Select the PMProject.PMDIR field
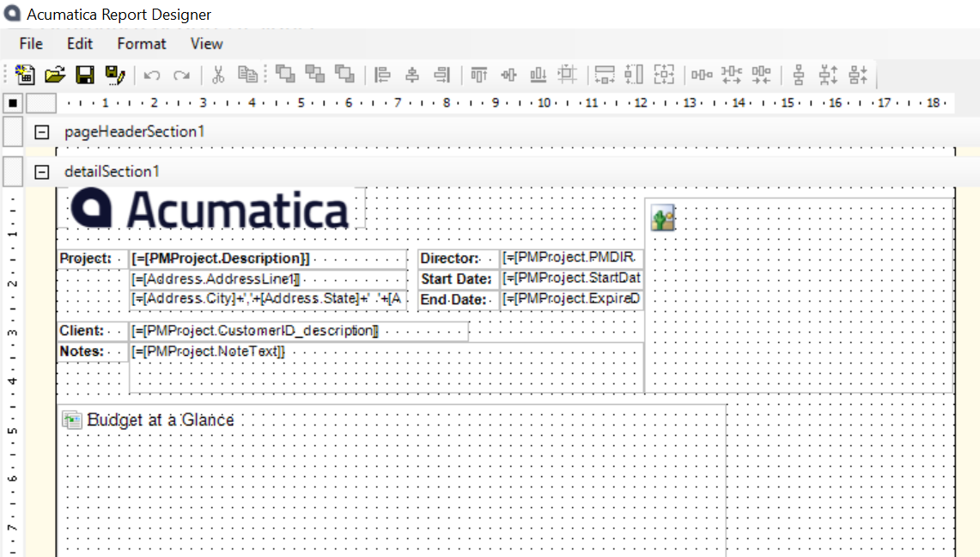980x557 pixels. click(x=571, y=258)
